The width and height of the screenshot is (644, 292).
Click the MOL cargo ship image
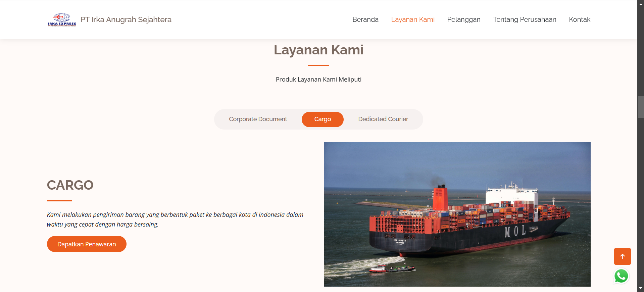(457, 214)
